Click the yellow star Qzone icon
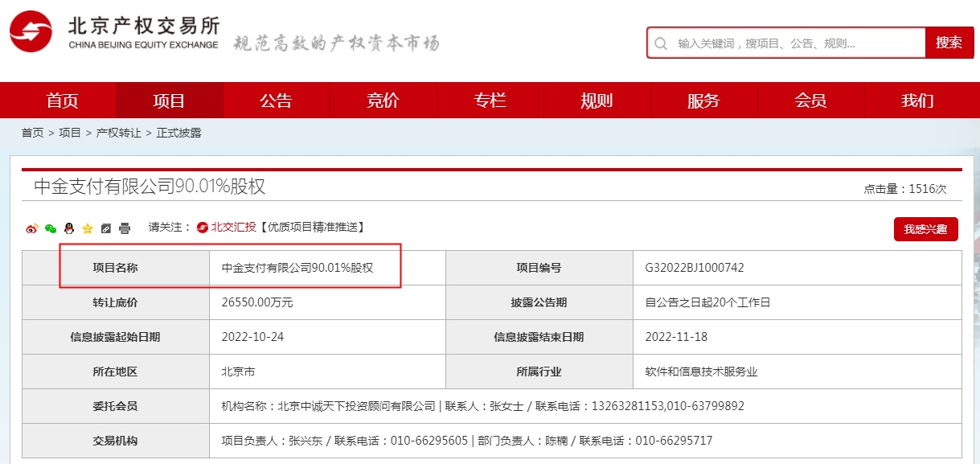Image resolution: width=980 pixels, height=464 pixels. click(88, 228)
